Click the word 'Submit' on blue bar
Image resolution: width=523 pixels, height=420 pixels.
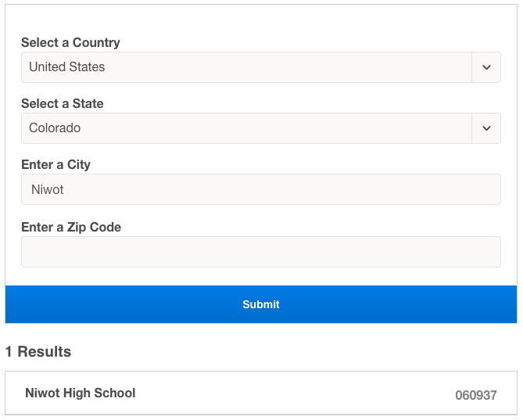click(x=261, y=304)
